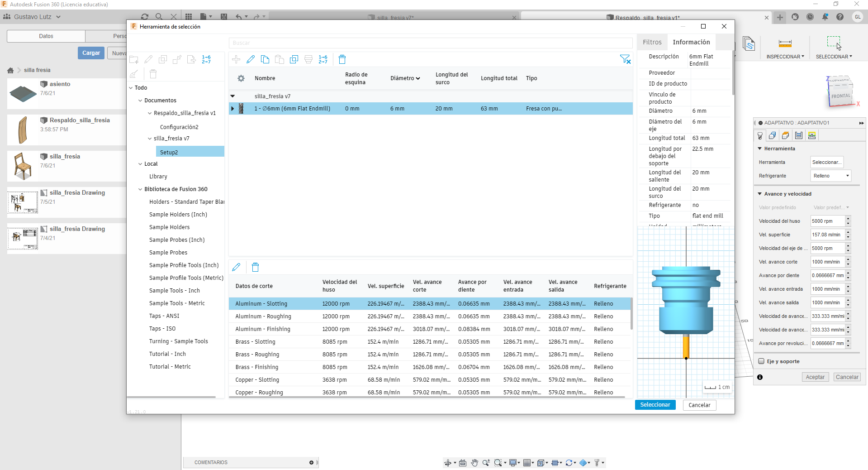
Task: Select Sample Tools - Metric library
Action: [177, 303]
